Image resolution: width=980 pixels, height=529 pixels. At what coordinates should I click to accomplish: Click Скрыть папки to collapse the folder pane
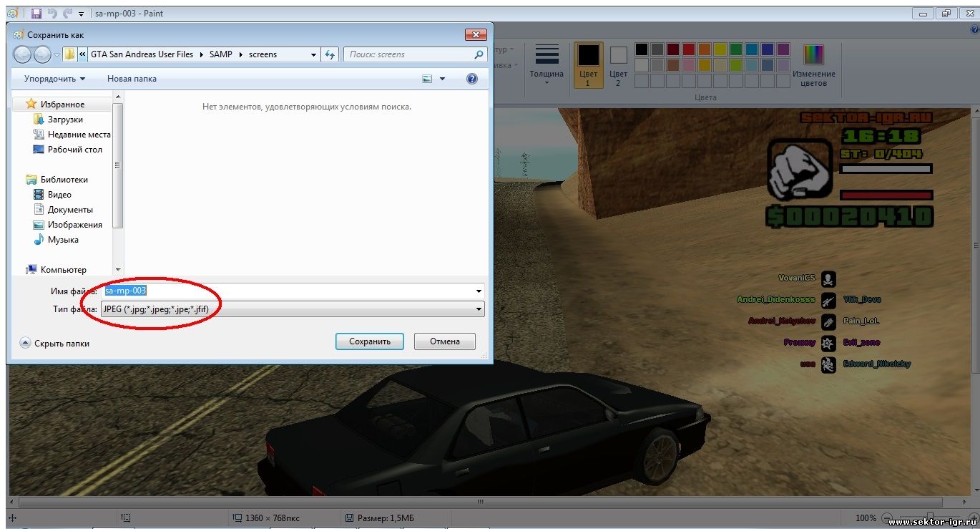click(54, 344)
